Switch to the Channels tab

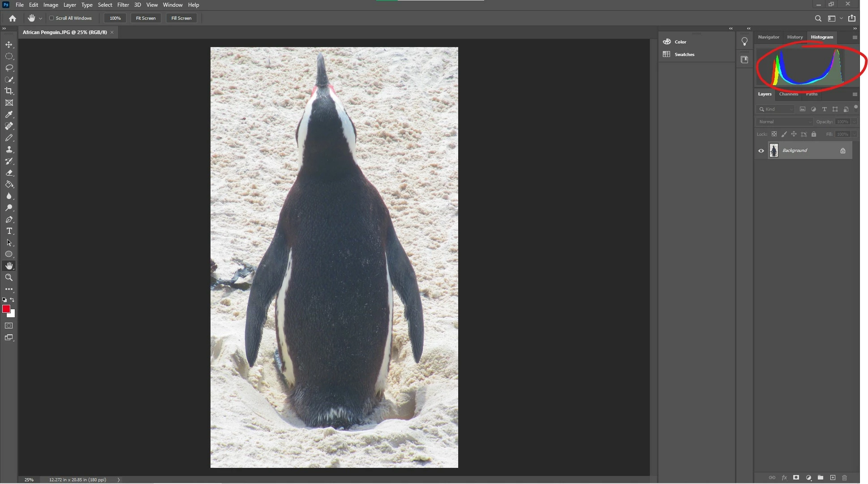coord(788,94)
